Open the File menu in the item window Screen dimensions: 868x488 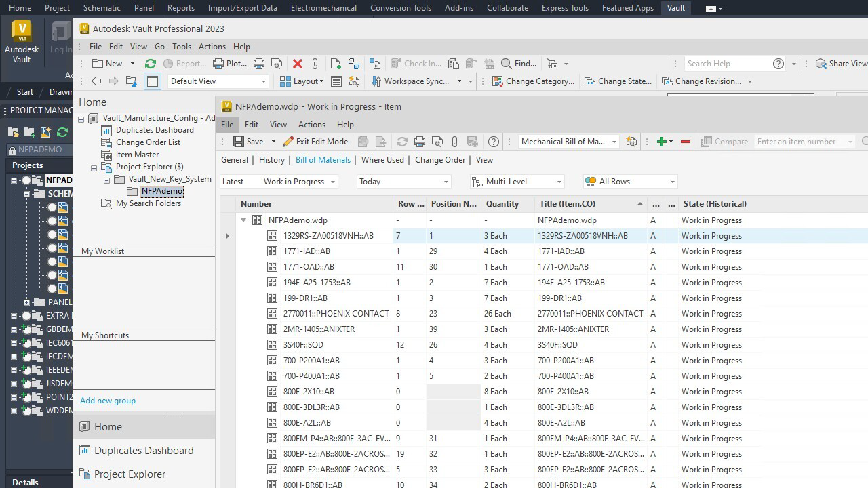227,125
